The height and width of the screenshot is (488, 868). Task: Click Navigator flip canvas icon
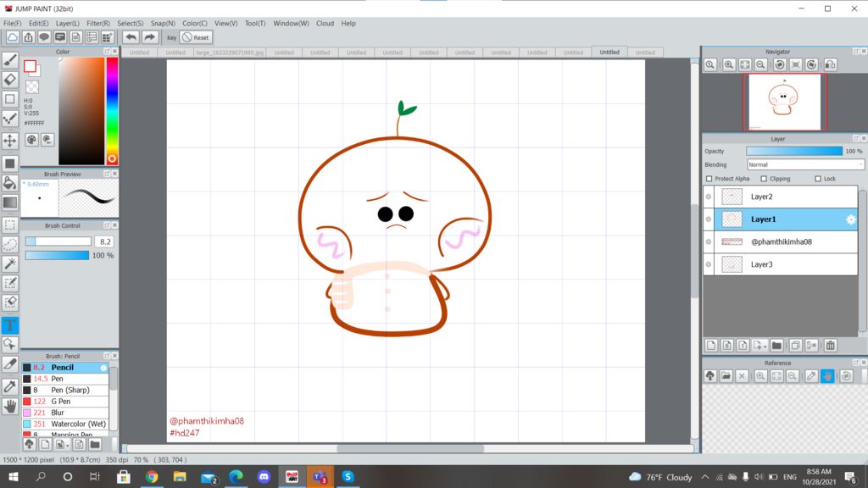pos(830,64)
